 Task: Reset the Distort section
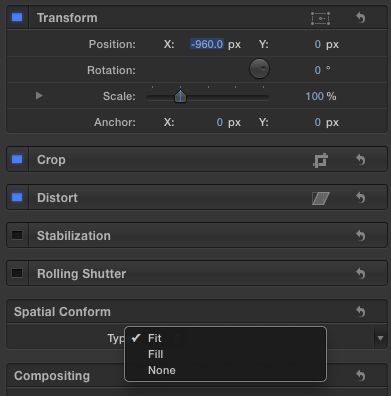pyautogui.click(x=360, y=198)
